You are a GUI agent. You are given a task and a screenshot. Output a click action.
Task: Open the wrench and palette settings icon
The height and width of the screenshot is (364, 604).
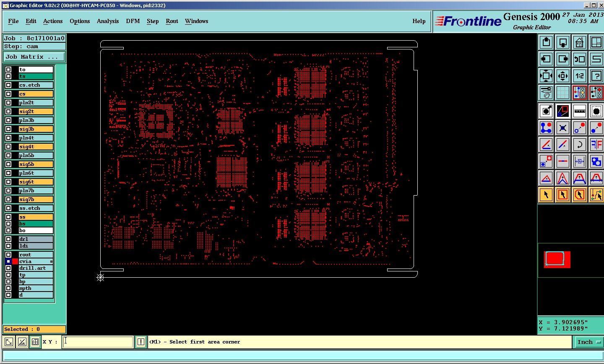(x=546, y=93)
